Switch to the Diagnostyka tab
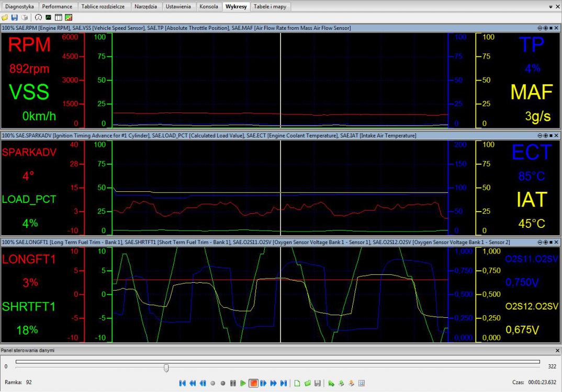 coord(19,6)
